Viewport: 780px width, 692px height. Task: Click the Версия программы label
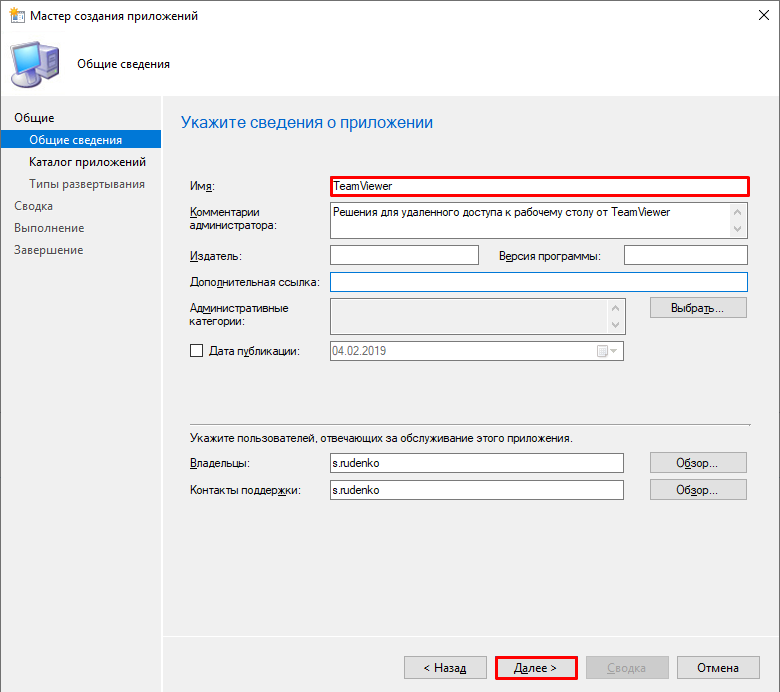pyautogui.click(x=550, y=256)
